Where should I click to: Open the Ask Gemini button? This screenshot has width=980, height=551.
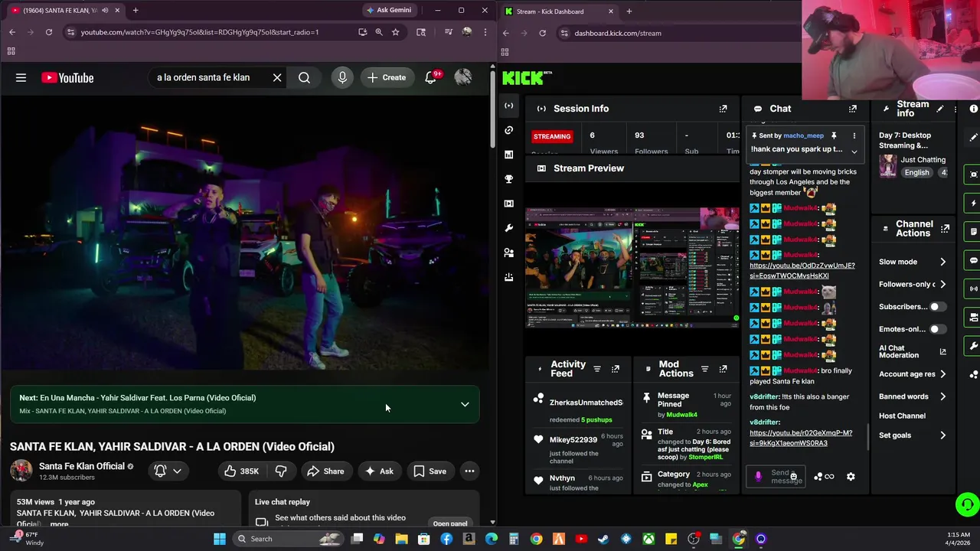pyautogui.click(x=389, y=10)
